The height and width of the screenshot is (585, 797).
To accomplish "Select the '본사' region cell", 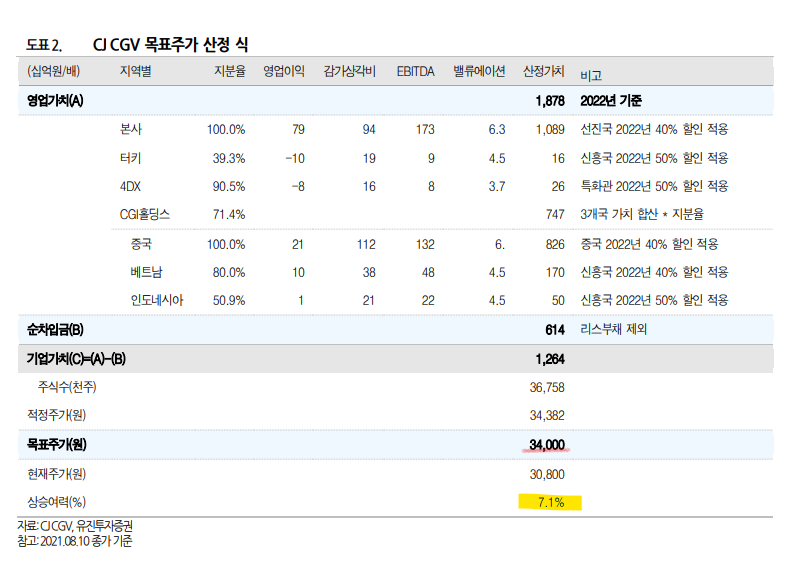I will (131, 129).
